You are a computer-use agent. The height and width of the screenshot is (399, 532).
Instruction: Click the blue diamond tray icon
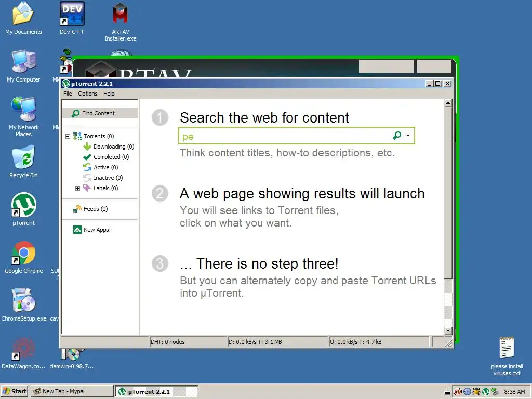click(x=467, y=392)
